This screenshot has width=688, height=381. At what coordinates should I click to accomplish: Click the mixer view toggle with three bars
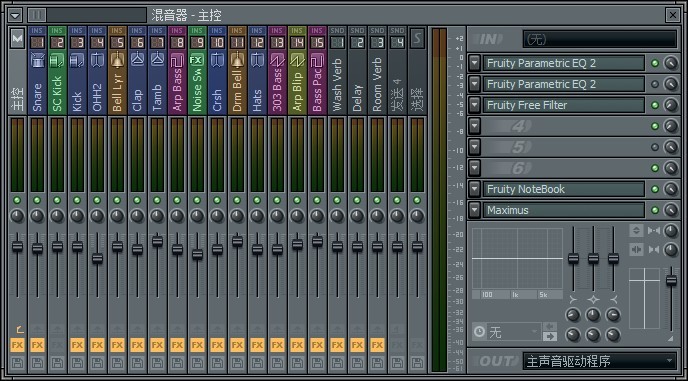37,15
